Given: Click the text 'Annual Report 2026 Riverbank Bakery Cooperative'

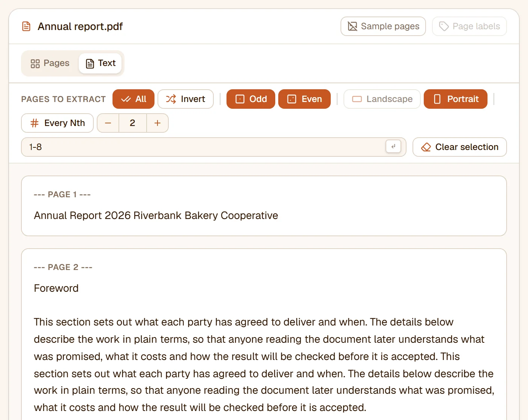Looking at the screenshot, I should 156,216.
